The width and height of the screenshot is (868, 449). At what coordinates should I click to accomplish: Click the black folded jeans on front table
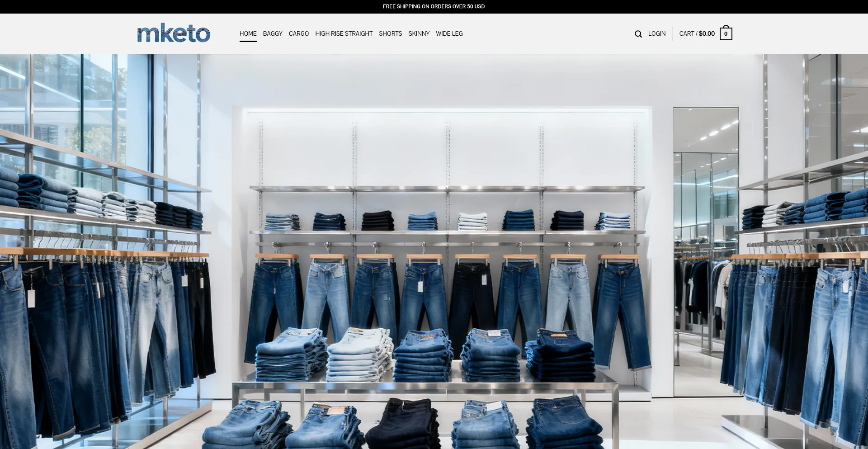tap(405, 423)
